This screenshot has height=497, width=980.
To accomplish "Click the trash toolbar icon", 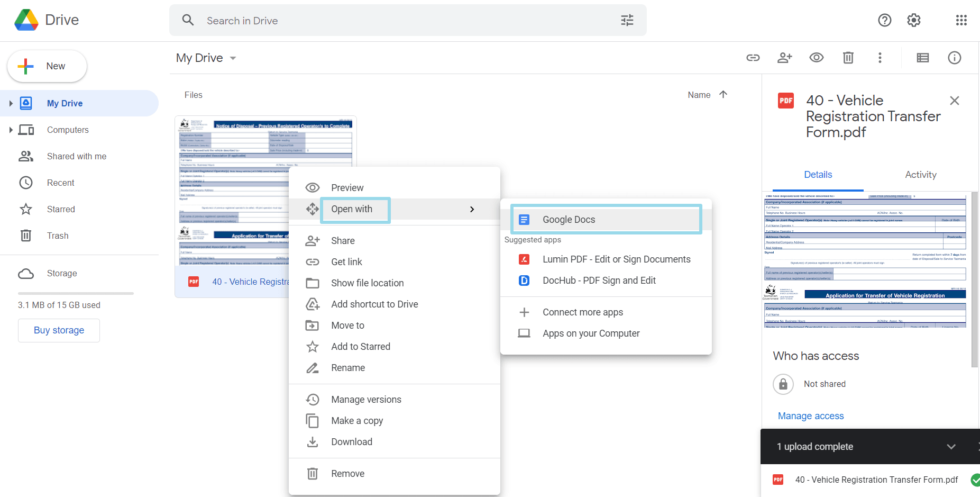I will click(848, 58).
